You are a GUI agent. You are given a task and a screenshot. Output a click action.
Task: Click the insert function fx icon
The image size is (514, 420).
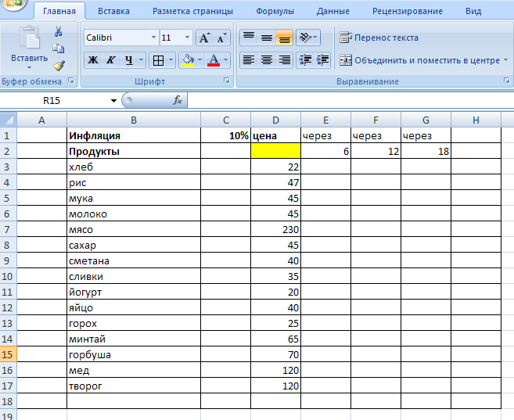click(x=178, y=100)
